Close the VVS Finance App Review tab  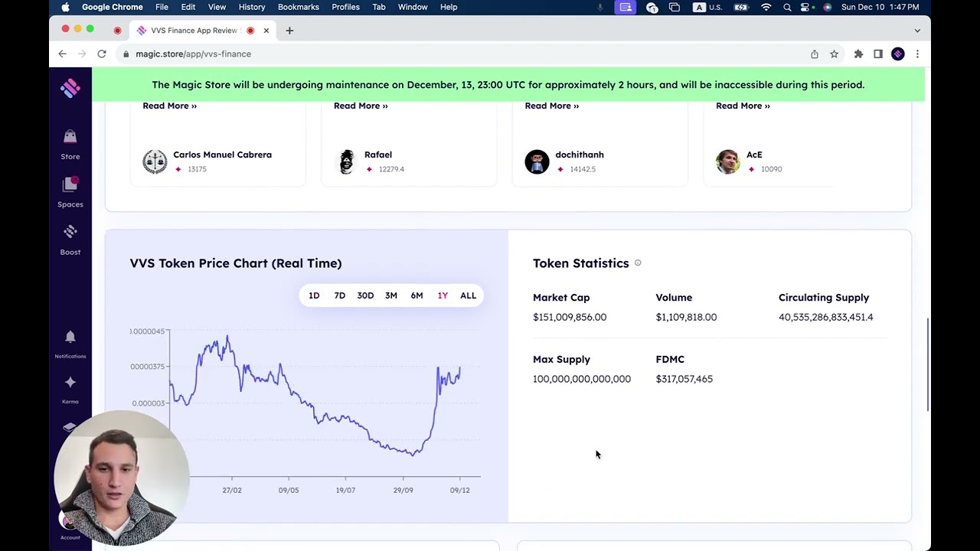point(266,31)
